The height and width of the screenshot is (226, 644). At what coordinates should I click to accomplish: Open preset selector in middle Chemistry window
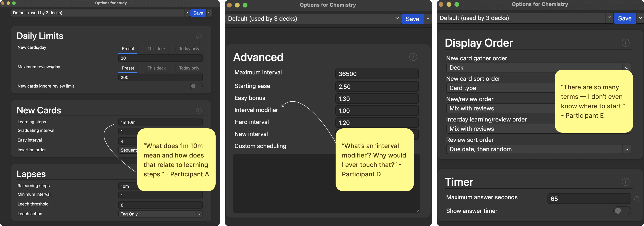click(397, 19)
